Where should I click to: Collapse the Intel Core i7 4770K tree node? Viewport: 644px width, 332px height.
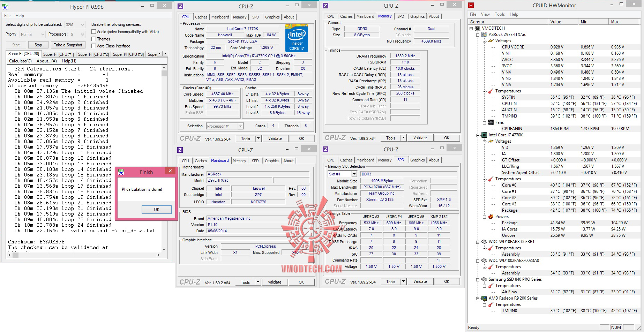pyautogui.click(x=478, y=135)
